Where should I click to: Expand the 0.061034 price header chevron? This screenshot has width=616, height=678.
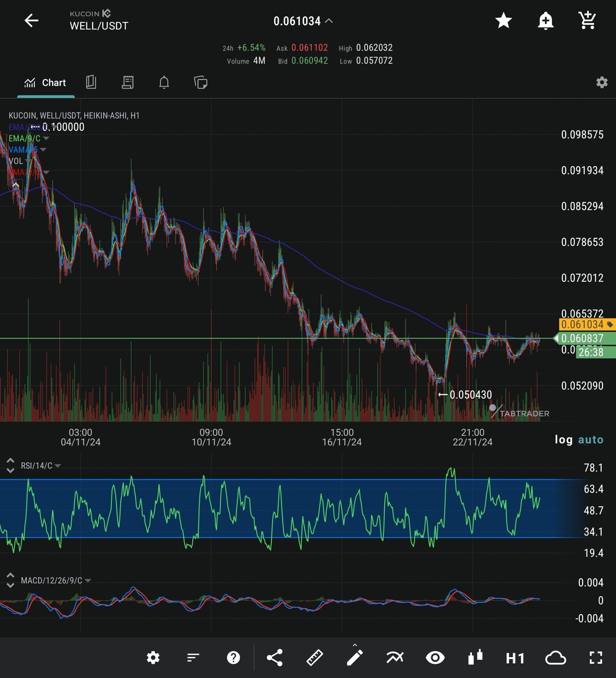(329, 21)
